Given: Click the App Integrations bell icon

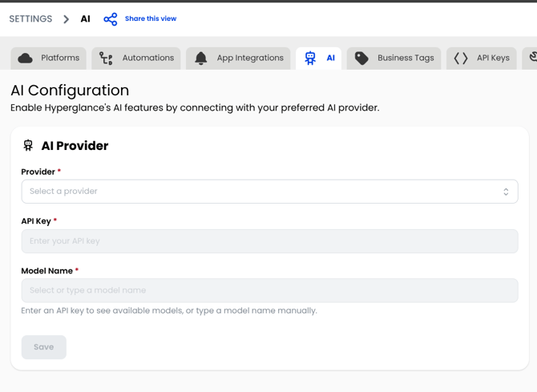Looking at the screenshot, I should (201, 59).
